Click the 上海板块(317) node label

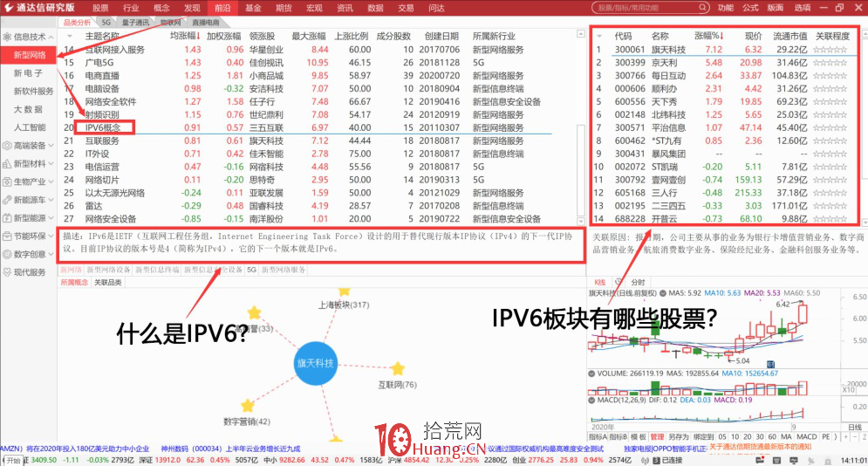point(344,305)
